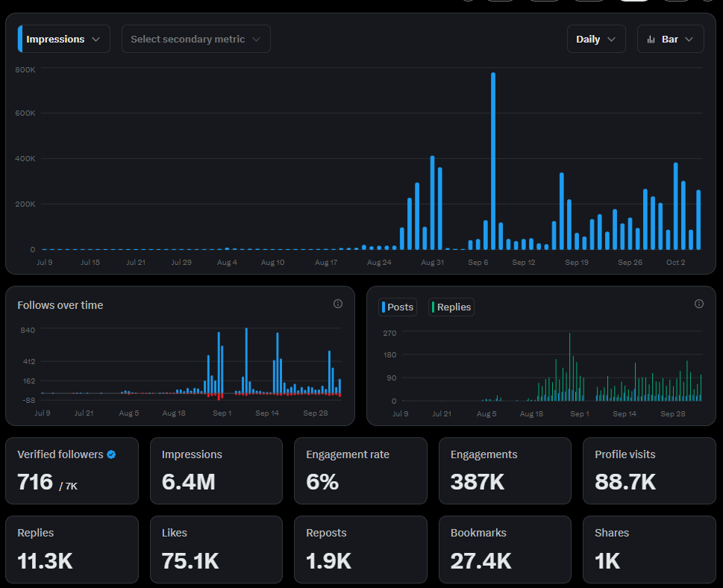Select the Engagements 387K card
The height and width of the screenshot is (588, 723).
tap(505, 471)
